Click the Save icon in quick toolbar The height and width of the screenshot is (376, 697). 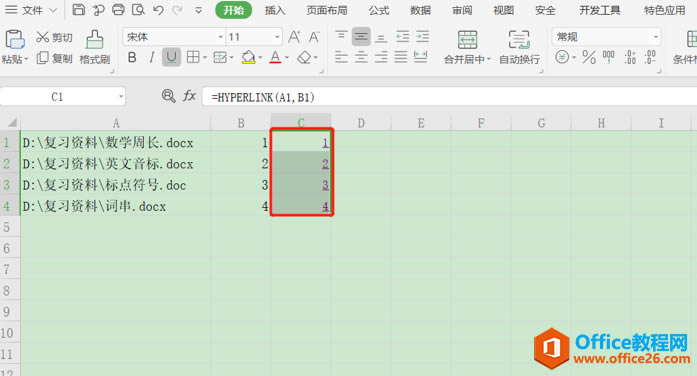pos(79,10)
